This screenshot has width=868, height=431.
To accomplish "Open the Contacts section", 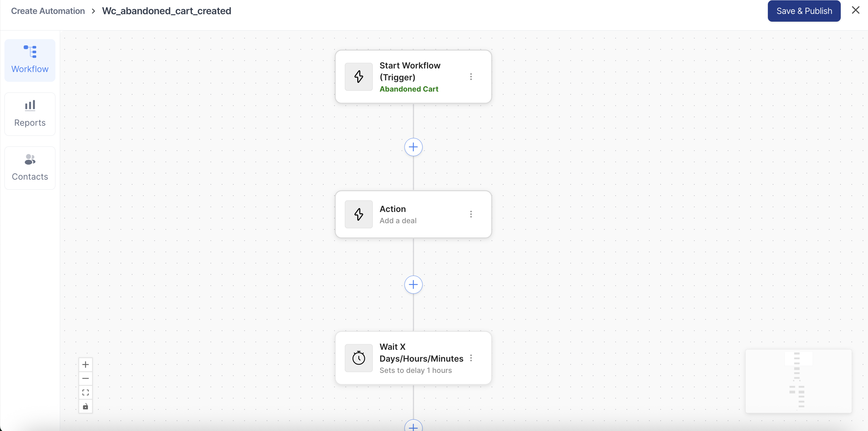I will click(30, 167).
